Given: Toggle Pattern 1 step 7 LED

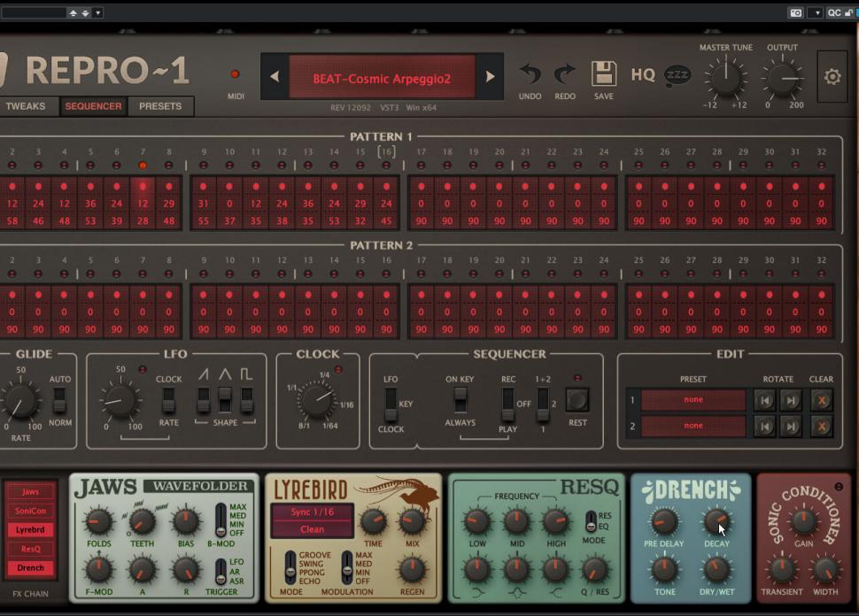Looking at the screenshot, I should click(143, 166).
